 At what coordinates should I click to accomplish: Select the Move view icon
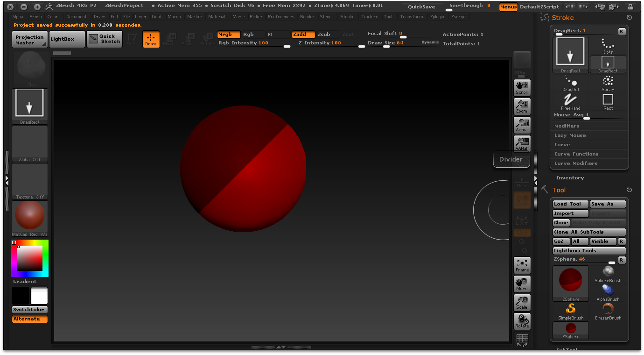point(522,284)
